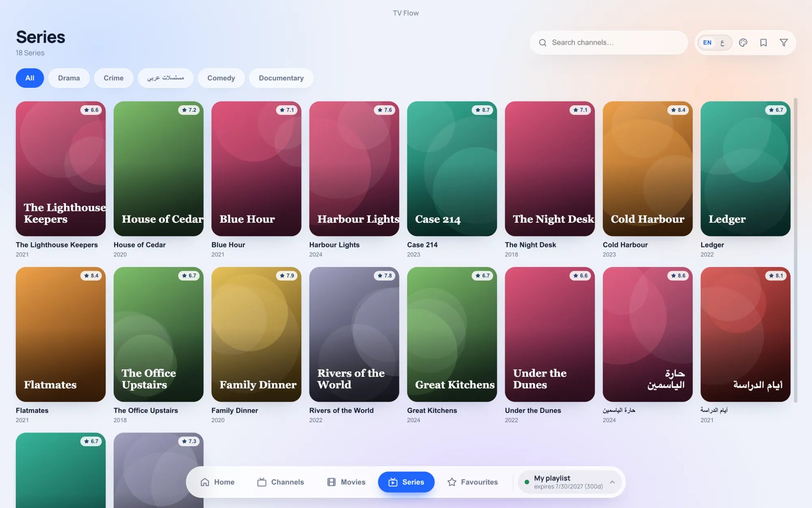Viewport: 812px width, 508px height.
Task: Open the Case 214 poster
Action: (x=452, y=169)
